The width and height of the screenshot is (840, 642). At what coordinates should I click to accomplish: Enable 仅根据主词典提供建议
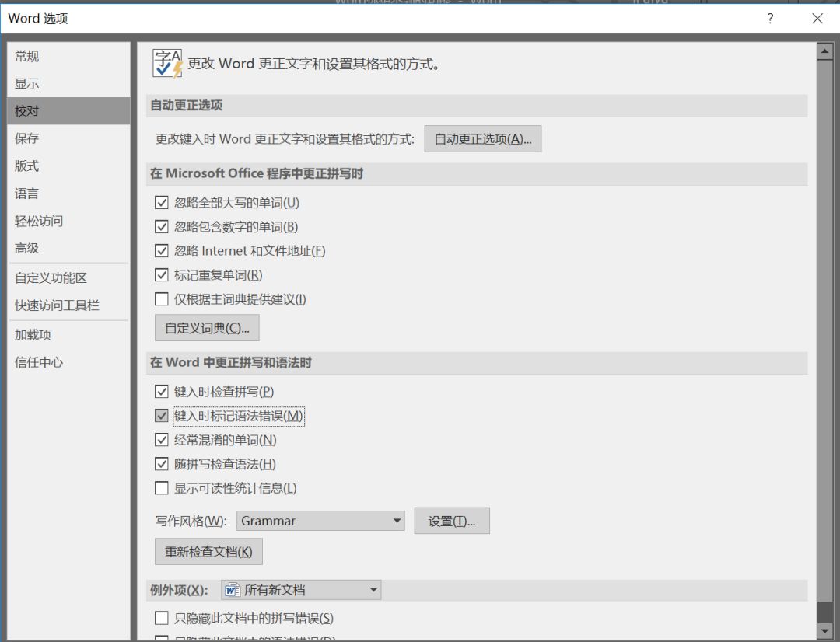coord(161,299)
